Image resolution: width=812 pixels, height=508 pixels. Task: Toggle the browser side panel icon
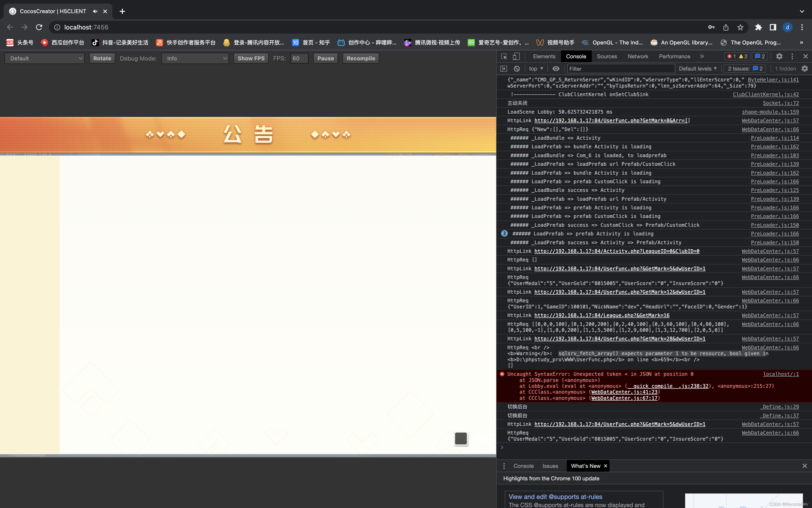(x=773, y=27)
